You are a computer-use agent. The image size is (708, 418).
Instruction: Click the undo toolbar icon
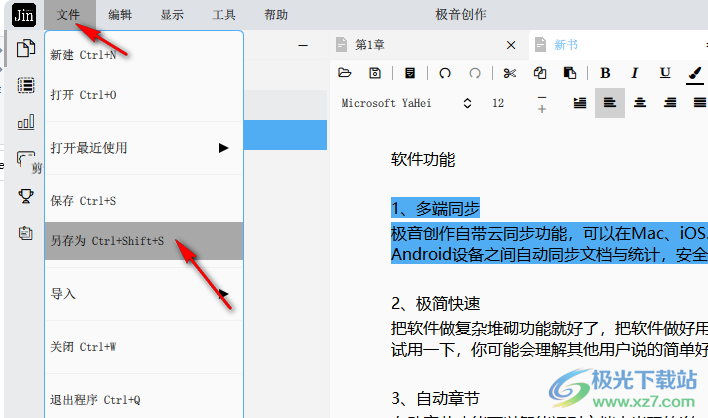(445, 73)
